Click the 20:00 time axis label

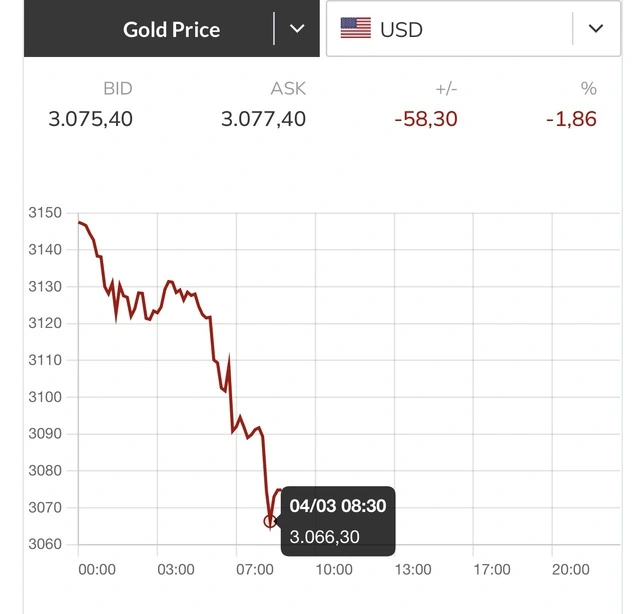coord(571,569)
